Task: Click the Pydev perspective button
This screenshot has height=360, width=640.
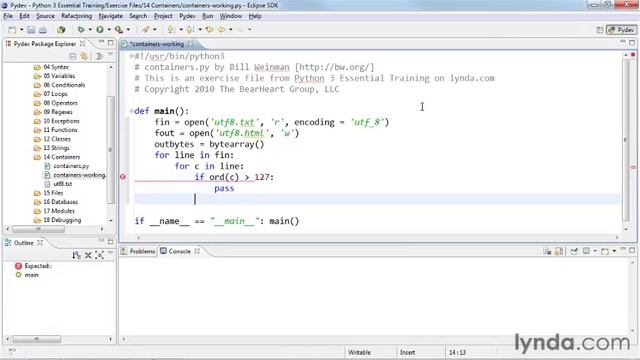Action: [622, 30]
